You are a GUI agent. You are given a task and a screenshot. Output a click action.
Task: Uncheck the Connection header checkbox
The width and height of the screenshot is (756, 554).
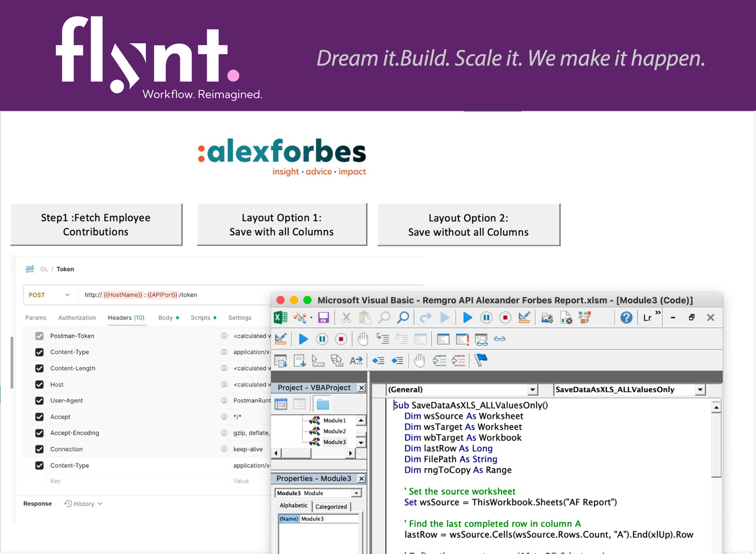39,449
